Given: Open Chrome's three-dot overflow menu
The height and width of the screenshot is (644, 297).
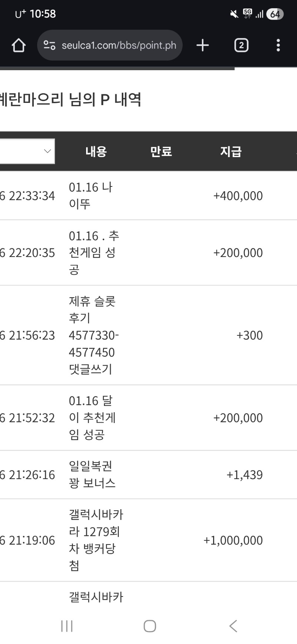Looking at the screenshot, I should (x=278, y=45).
